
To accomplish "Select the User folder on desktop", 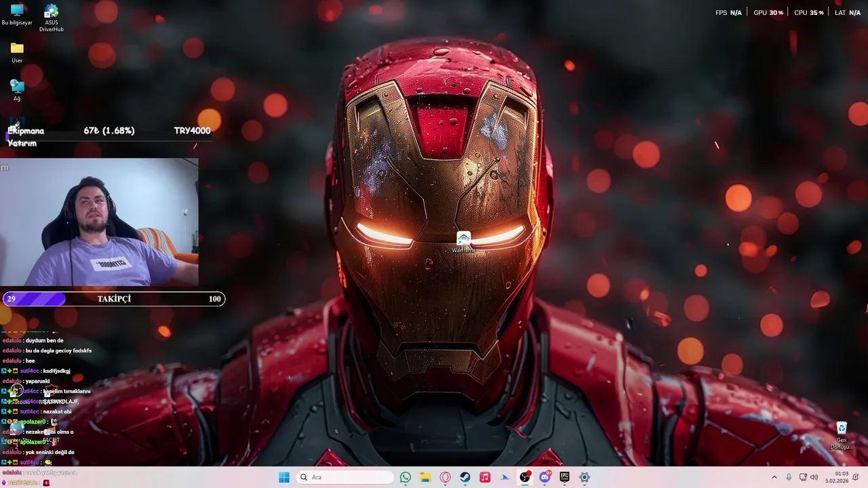I will [x=17, y=53].
